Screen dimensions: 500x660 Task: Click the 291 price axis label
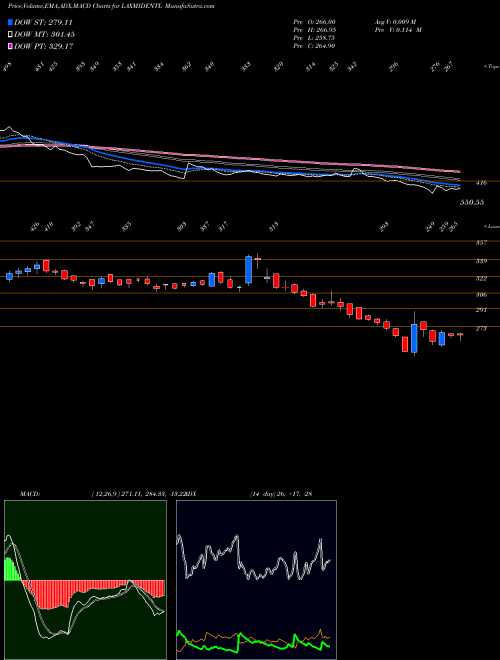pos(481,310)
